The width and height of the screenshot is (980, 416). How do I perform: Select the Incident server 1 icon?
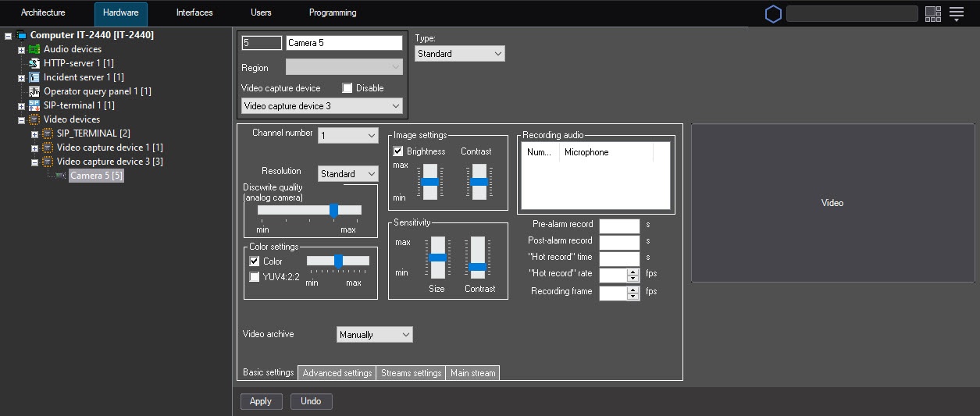click(x=34, y=77)
